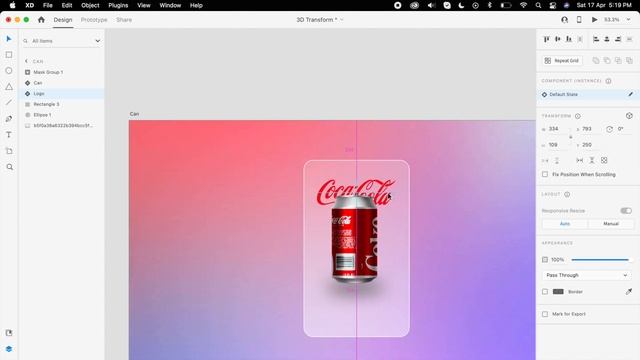Image resolution: width=640 pixels, height=360 pixels.
Task: Toggle the lock aspect ratio icon
Action: point(571,137)
